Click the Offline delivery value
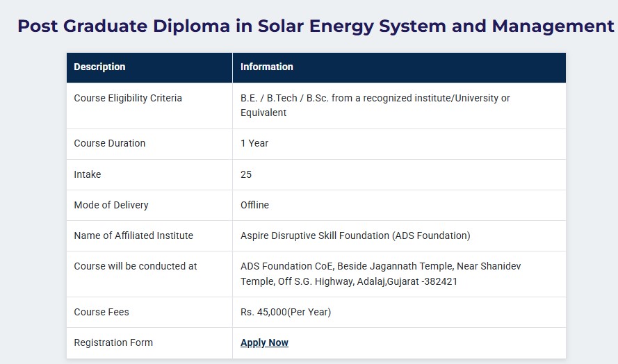The image size is (618, 364). pos(254,205)
